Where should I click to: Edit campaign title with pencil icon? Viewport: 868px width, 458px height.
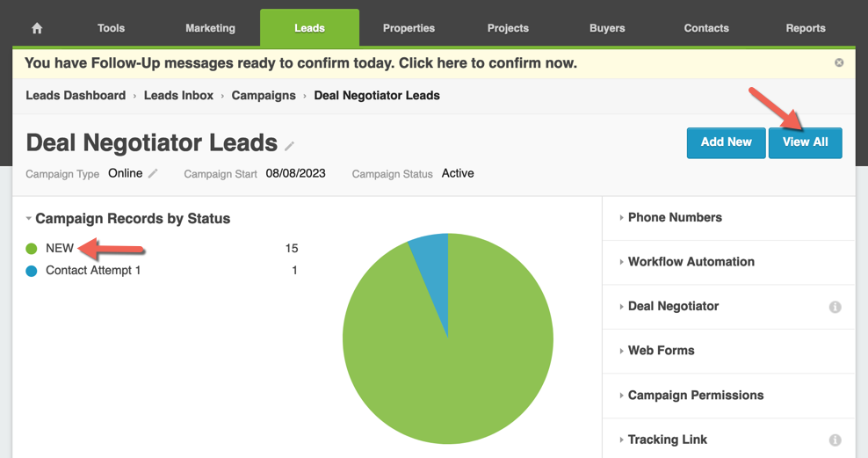coord(290,146)
